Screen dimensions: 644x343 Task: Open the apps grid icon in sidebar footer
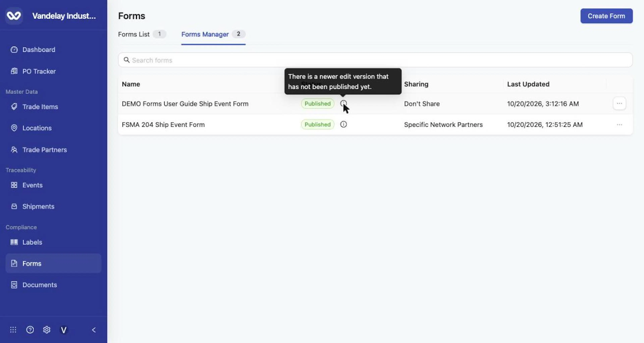(13, 330)
